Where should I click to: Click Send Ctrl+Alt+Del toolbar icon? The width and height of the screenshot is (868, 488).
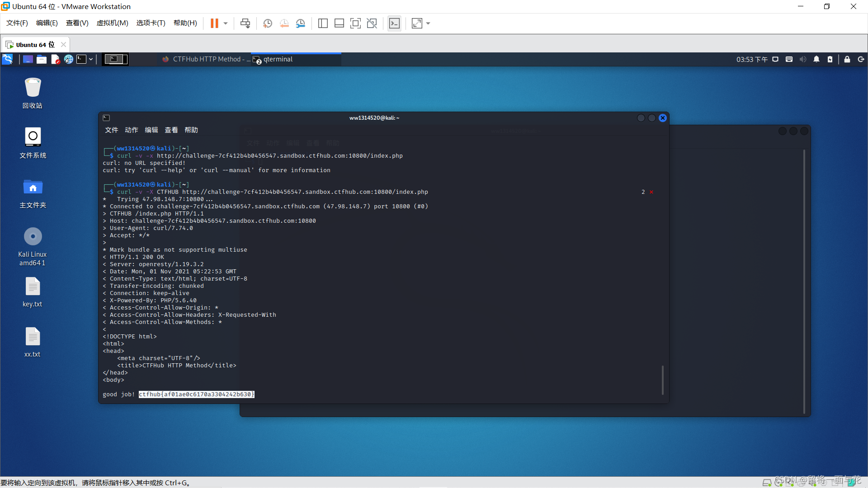(x=245, y=23)
